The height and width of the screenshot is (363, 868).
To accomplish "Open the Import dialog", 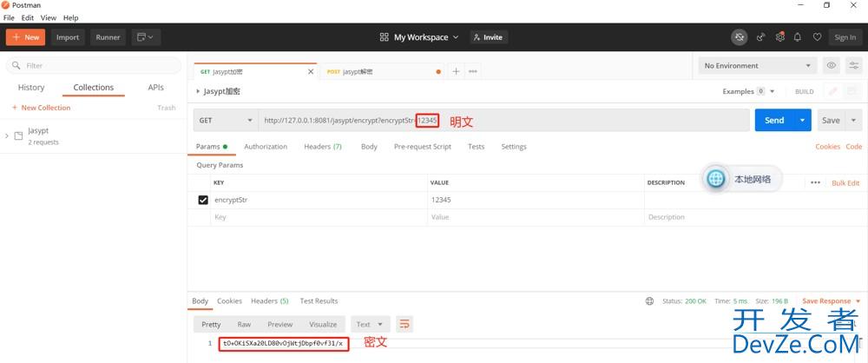I will point(68,37).
